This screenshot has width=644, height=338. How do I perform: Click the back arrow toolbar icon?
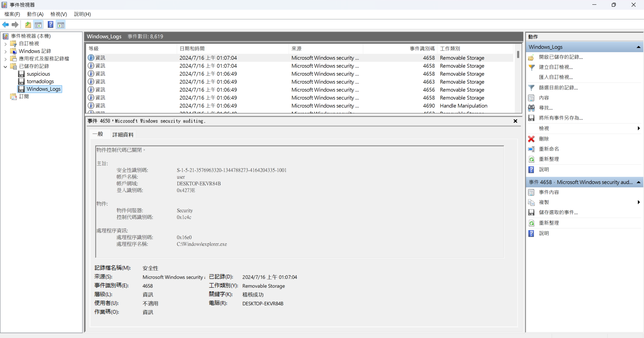tap(6, 25)
